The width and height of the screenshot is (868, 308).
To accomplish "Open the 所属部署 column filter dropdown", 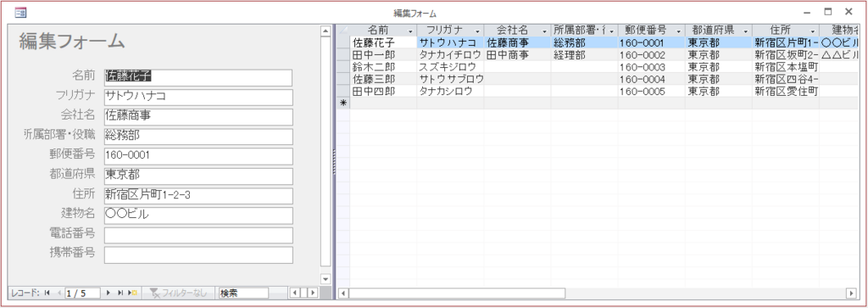I will [612, 31].
